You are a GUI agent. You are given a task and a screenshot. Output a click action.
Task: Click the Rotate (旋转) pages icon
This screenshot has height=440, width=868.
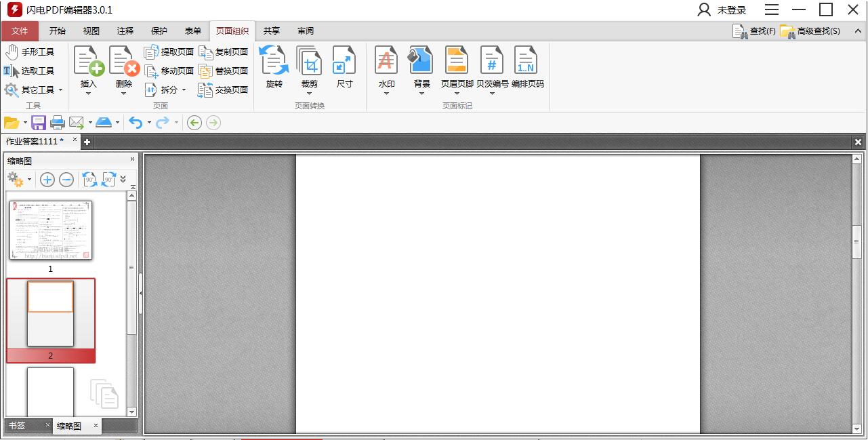274,60
